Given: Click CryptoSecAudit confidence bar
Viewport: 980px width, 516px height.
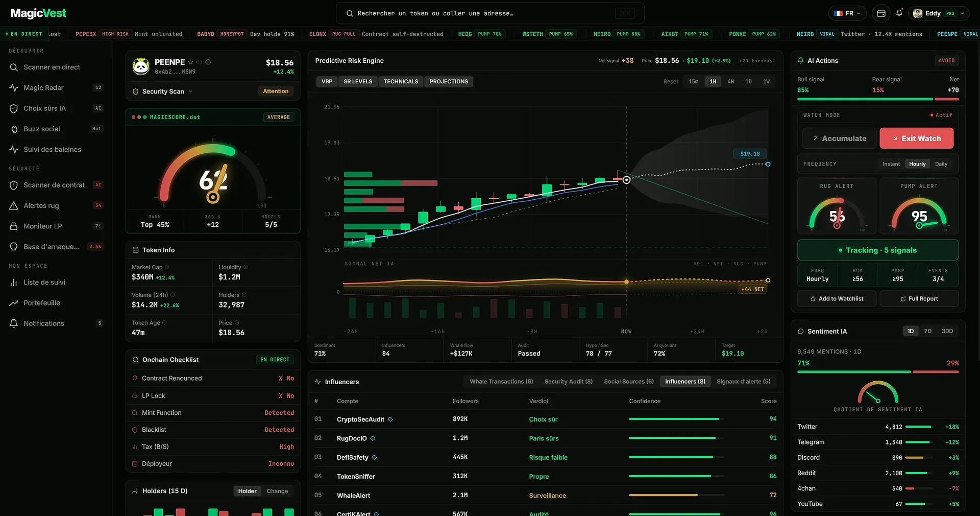Looking at the screenshot, I should (676, 419).
